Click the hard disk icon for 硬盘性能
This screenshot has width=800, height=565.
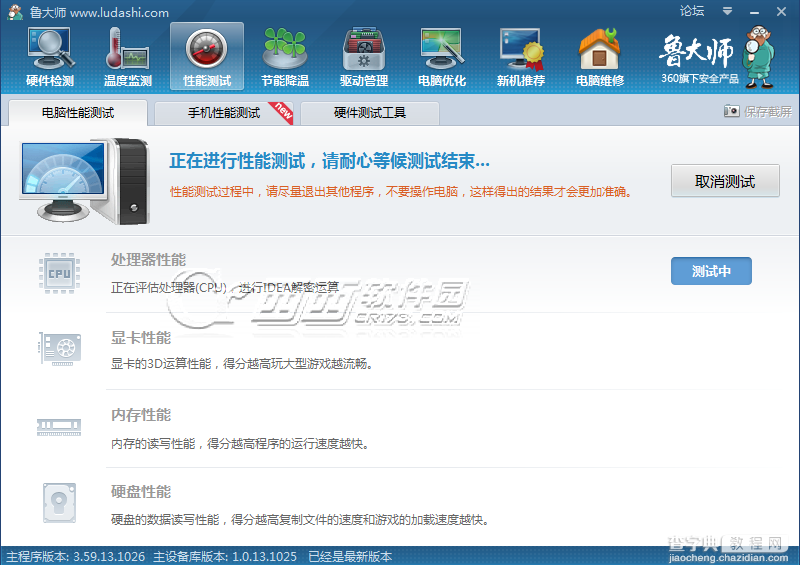59,503
